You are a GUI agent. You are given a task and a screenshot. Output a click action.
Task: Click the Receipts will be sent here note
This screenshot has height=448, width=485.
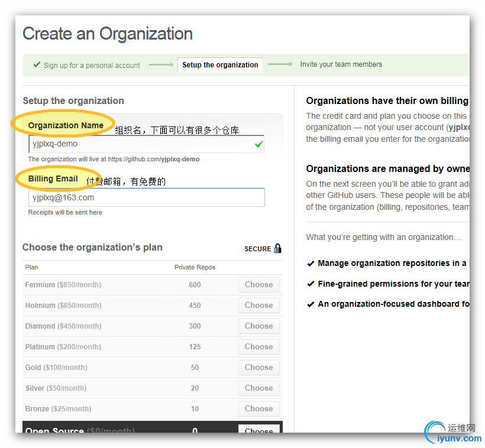[x=65, y=212]
